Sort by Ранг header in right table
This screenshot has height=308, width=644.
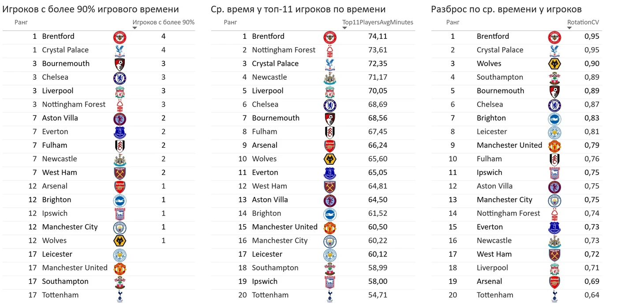[453, 22]
